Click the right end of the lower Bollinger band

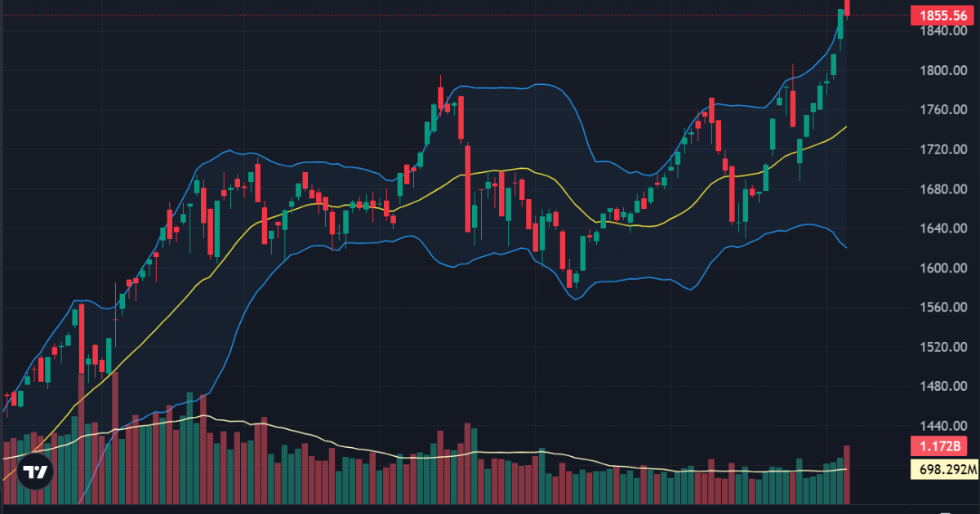[x=846, y=247]
